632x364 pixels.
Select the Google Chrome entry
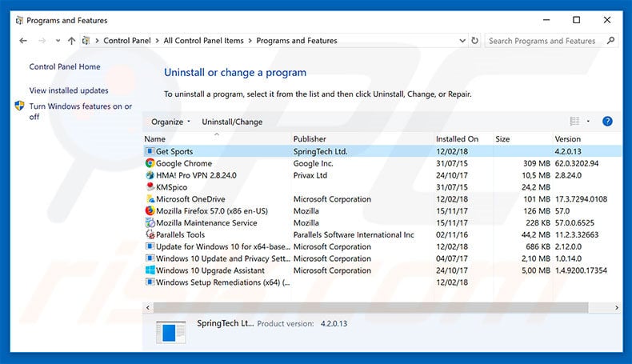(184, 163)
